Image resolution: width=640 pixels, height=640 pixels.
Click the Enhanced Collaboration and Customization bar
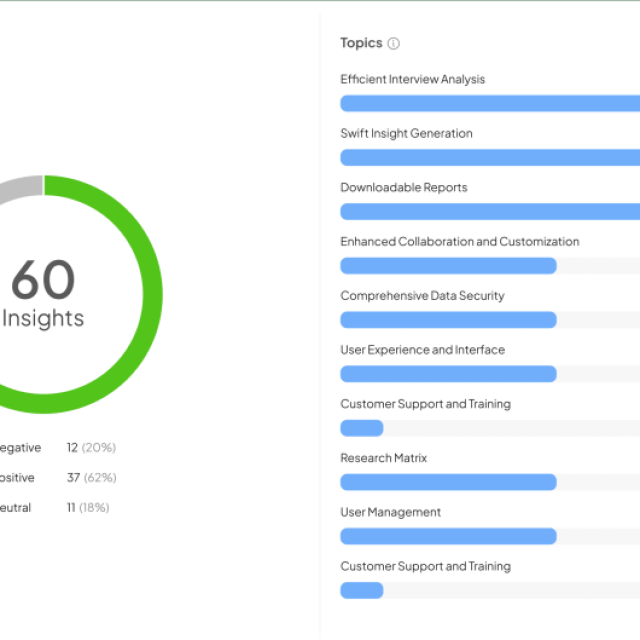click(x=449, y=266)
